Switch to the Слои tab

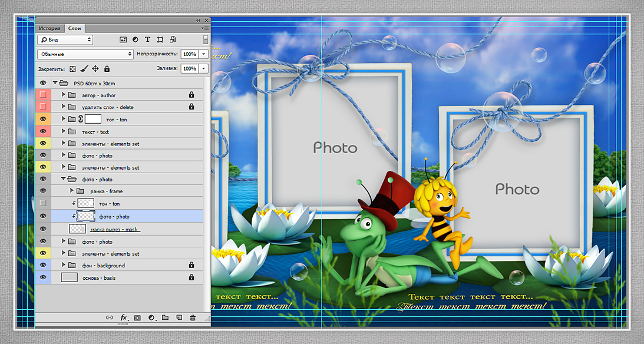(75, 28)
